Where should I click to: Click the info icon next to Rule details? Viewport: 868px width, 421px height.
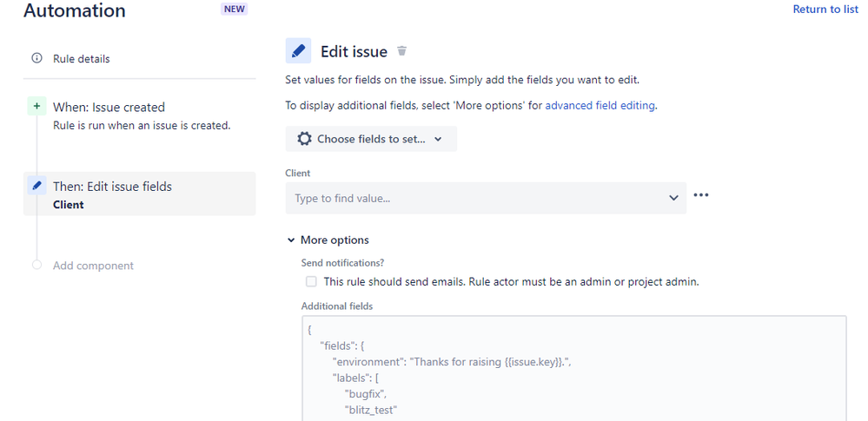[x=36, y=59]
